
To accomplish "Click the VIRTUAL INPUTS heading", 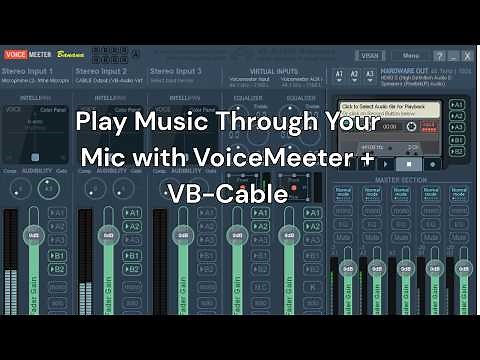I will [274, 71].
